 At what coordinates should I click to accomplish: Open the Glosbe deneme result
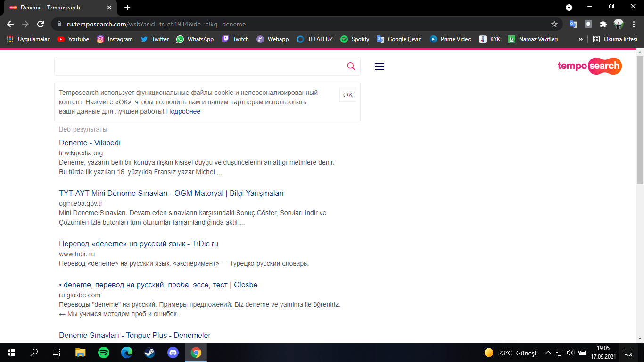coord(158,285)
